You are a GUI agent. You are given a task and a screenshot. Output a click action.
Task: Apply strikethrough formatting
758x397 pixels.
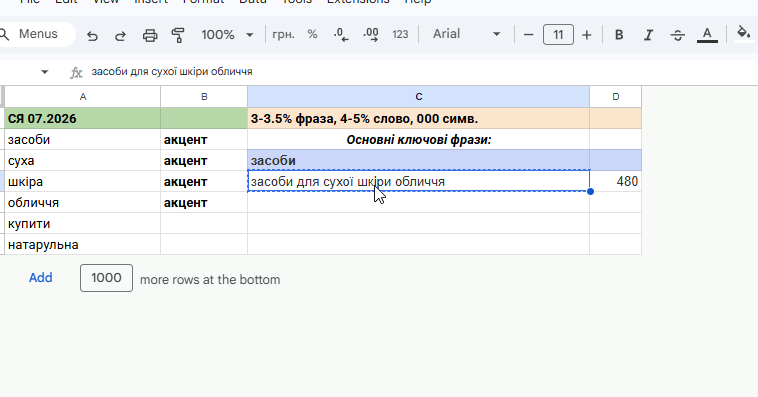(x=677, y=35)
